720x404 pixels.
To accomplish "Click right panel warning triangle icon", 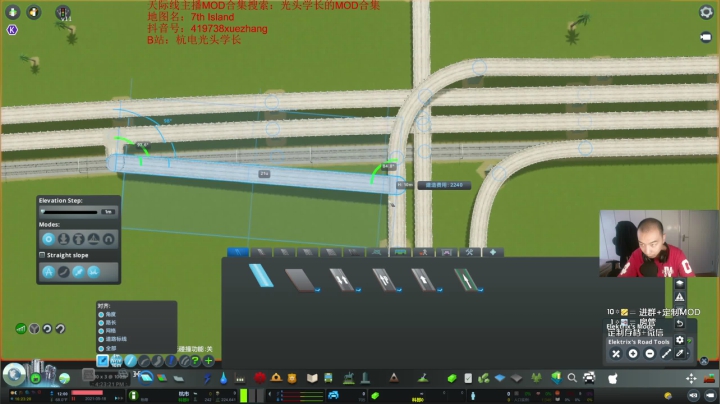I will point(680,297).
